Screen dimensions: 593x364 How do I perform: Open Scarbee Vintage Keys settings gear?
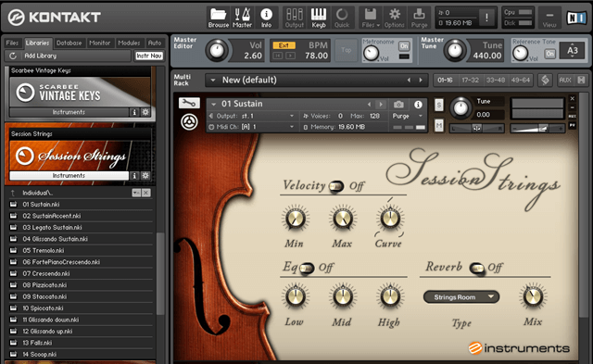145,112
